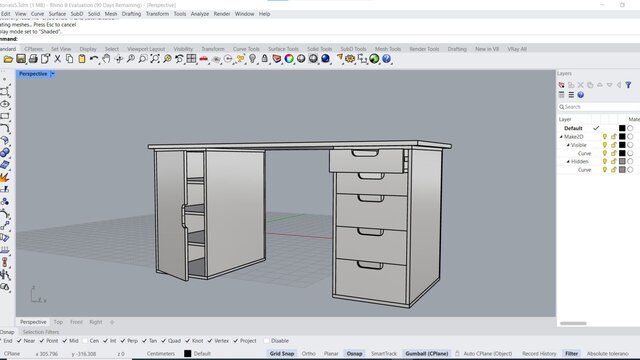Toggle the Perp osnap checkbox

point(123,340)
